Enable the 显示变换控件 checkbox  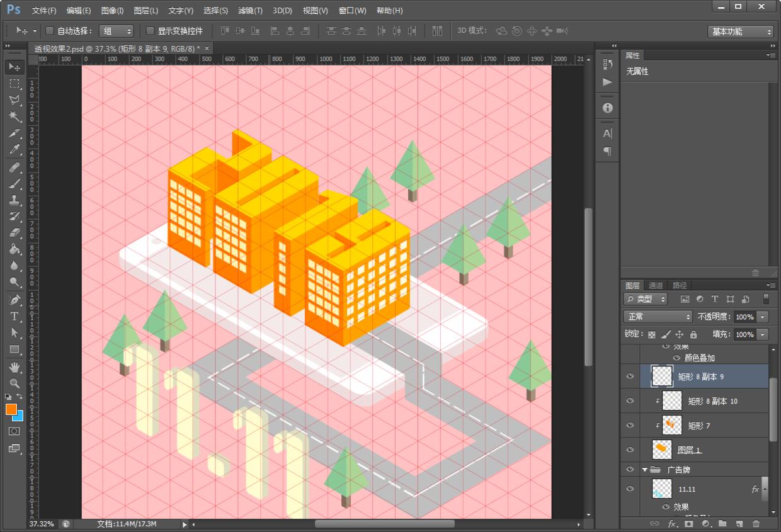tap(150, 31)
